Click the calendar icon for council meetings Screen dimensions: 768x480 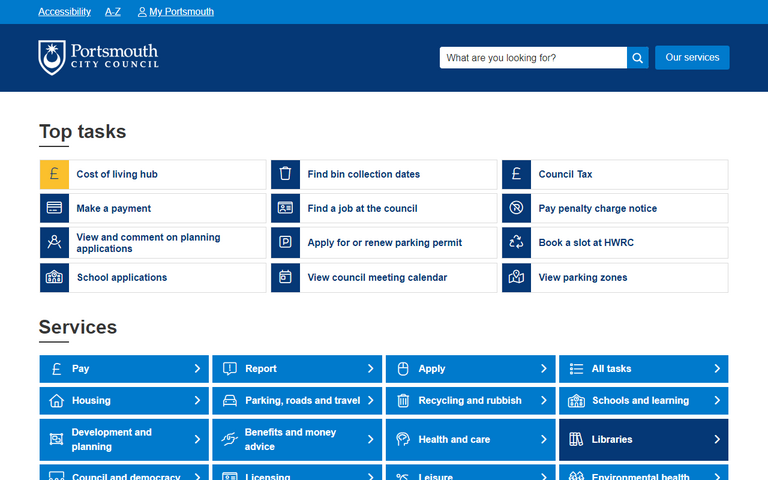pos(285,278)
